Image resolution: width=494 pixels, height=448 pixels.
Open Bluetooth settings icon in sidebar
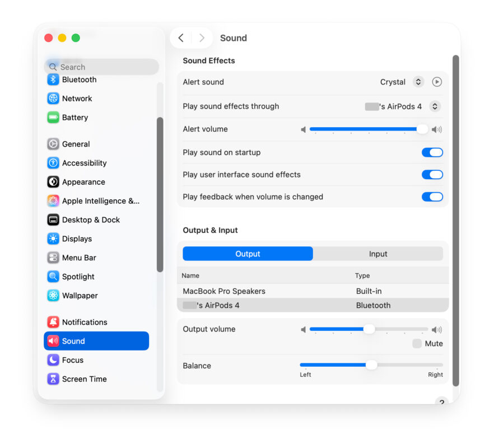point(53,80)
